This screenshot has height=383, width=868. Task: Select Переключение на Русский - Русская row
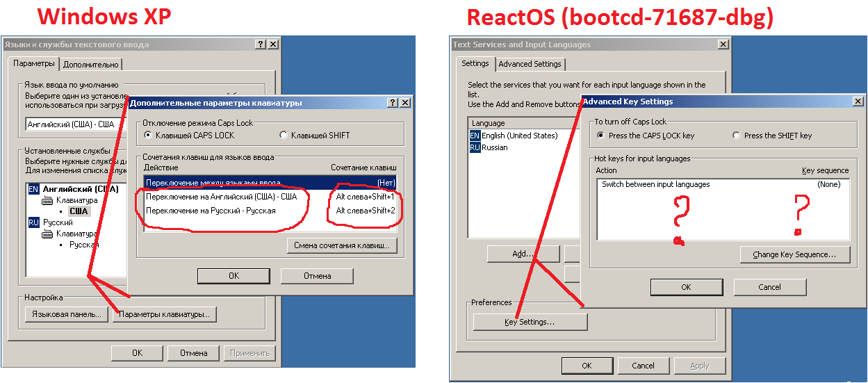pos(270,211)
